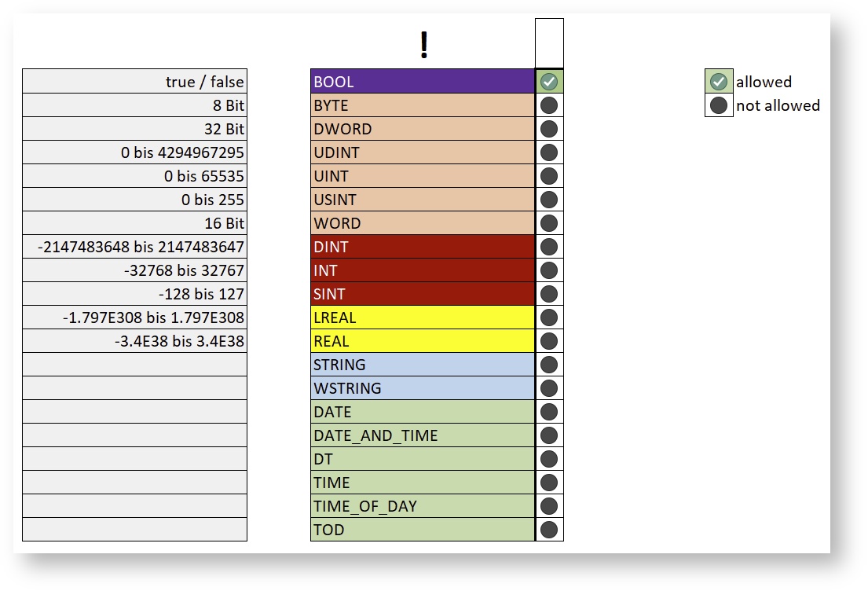Click the status indicator beside TIME_OF_DAY

(x=549, y=506)
